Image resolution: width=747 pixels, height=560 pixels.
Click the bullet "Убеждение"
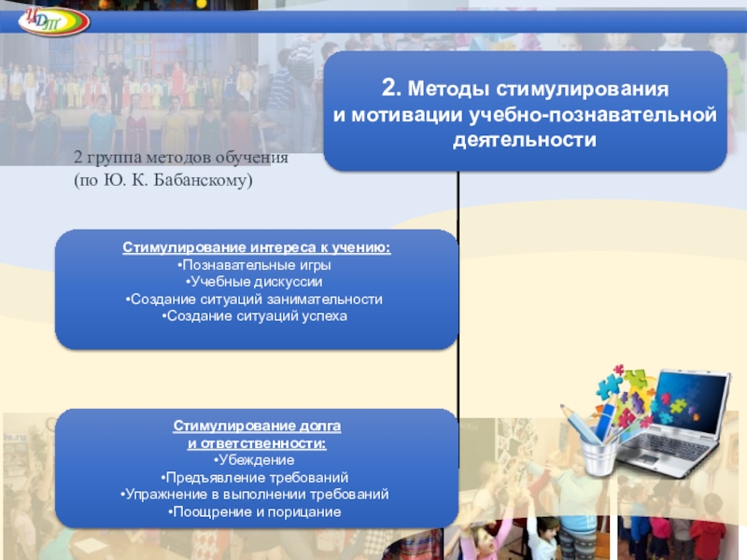254,460
